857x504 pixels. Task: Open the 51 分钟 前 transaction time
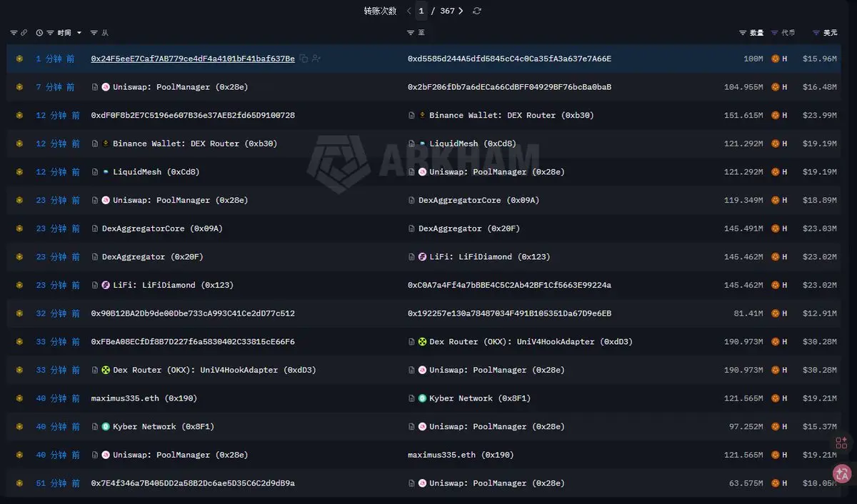(x=58, y=483)
